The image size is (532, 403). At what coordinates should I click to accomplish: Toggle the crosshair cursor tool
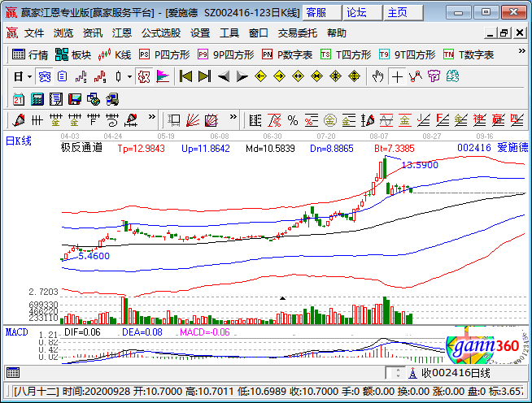(397, 76)
